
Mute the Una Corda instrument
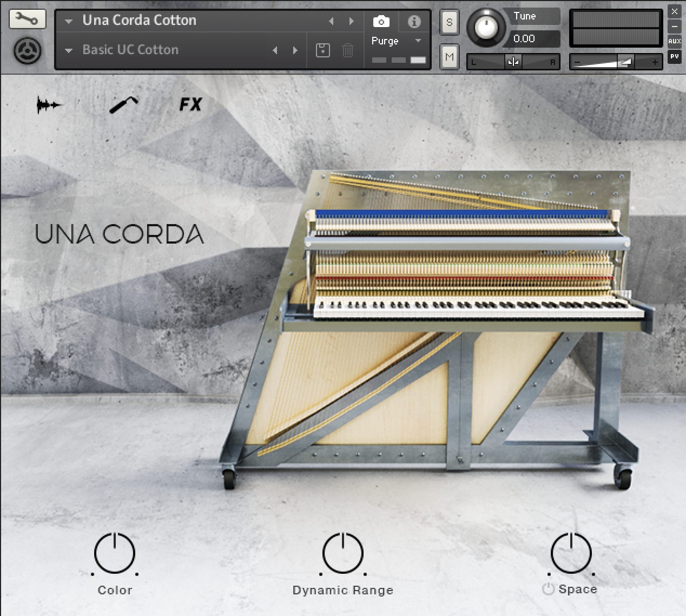(449, 56)
